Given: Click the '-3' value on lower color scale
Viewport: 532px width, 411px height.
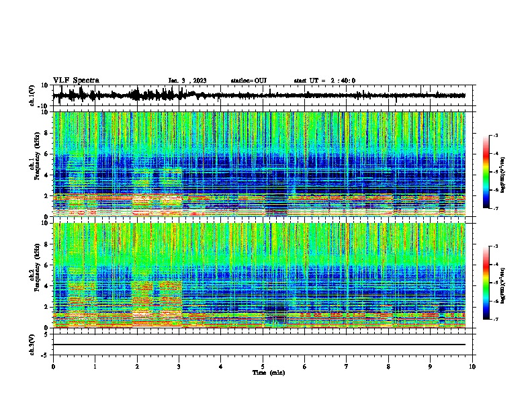Looking at the screenshot, I should tap(495, 246).
